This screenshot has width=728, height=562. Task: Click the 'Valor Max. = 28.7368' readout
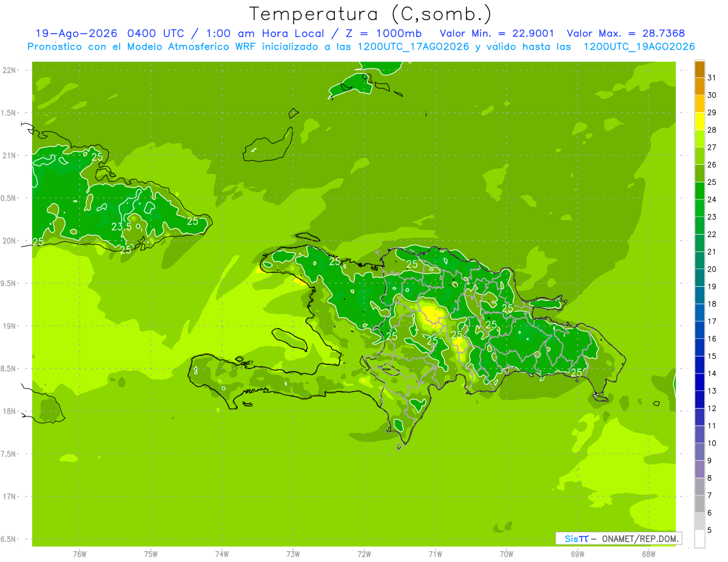point(626,33)
